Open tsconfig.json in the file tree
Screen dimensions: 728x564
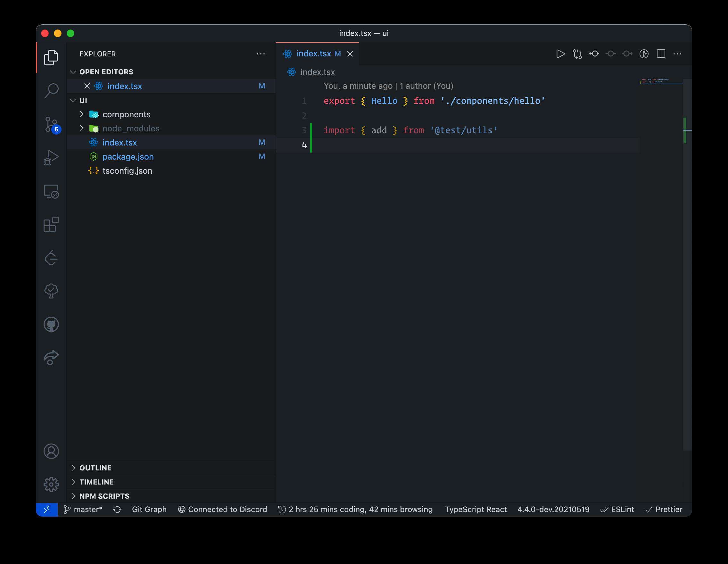coord(171,171)
